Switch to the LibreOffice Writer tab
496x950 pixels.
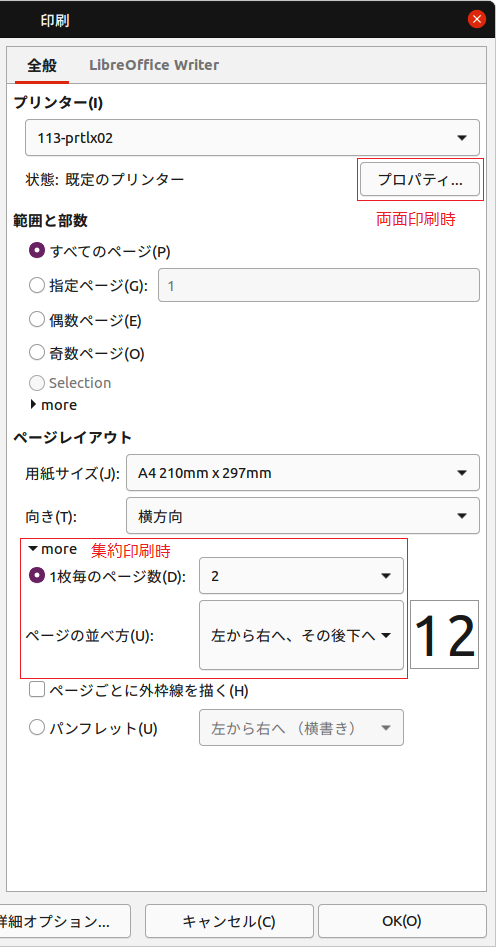[x=154, y=65]
